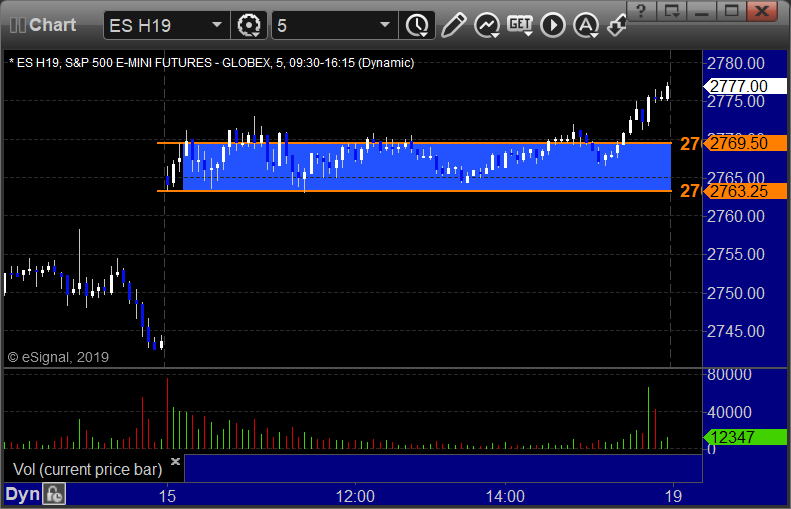This screenshot has height=509, width=791.
Task: Click the GET tools icon
Action: pos(519,24)
